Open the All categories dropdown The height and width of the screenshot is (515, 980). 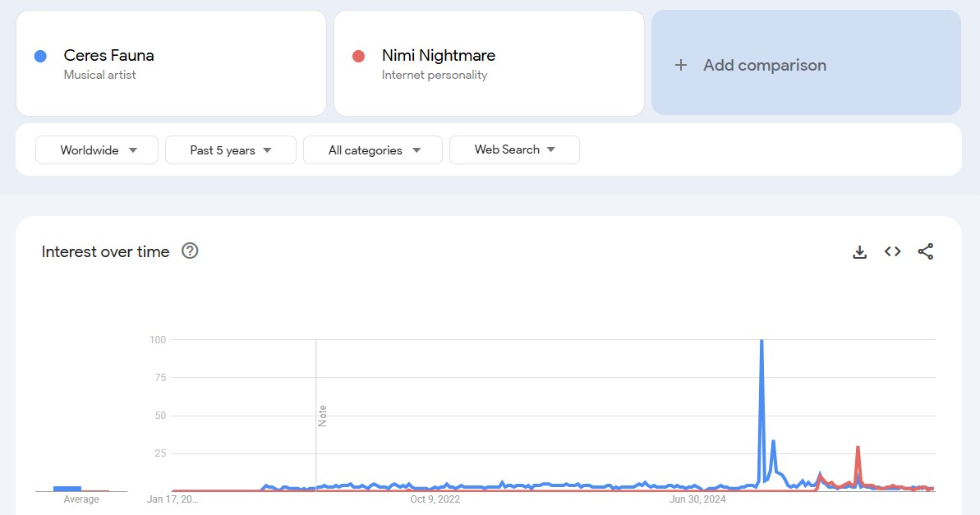pos(373,150)
